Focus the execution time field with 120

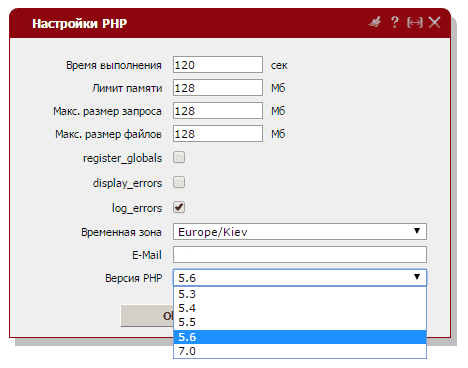pos(218,65)
